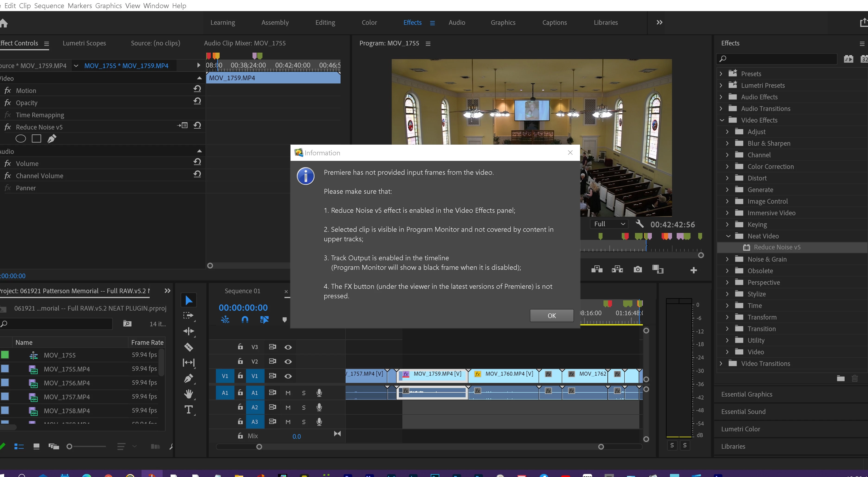868x477 pixels.
Task: Switch to the Lumetri Scopes tab
Action: click(x=84, y=43)
